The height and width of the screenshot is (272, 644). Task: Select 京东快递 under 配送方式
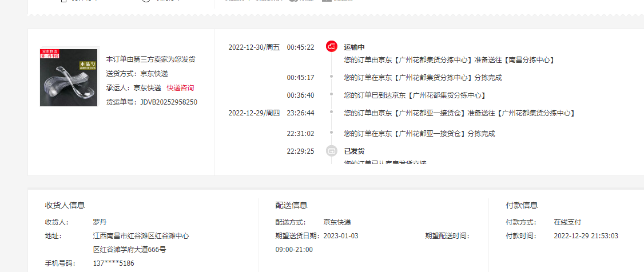coord(337,222)
